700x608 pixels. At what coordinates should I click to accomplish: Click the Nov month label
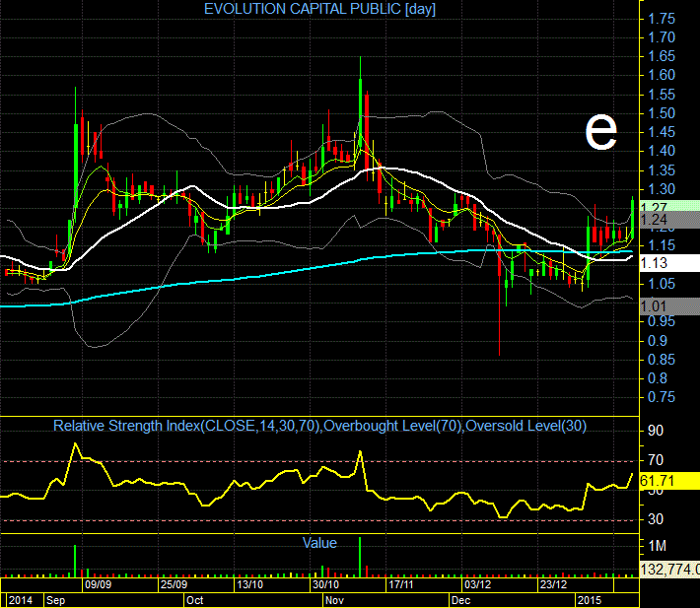pyautogui.click(x=334, y=600)
